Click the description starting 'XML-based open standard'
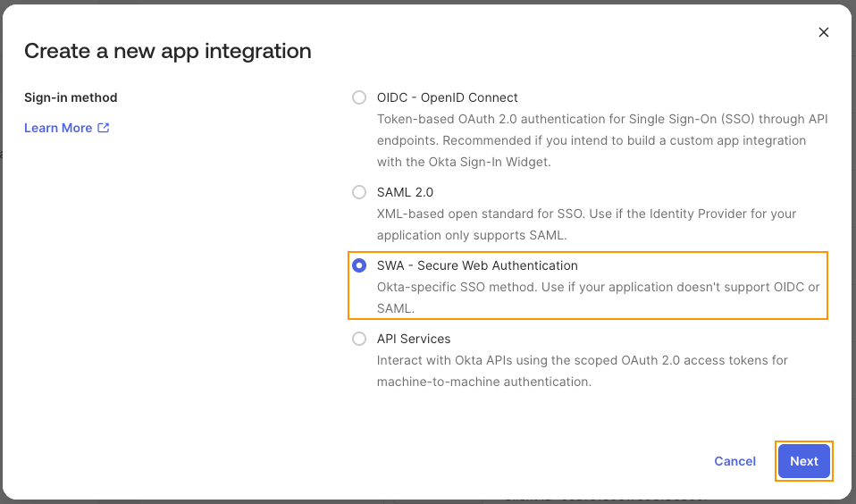 click(x=586, y=224)
